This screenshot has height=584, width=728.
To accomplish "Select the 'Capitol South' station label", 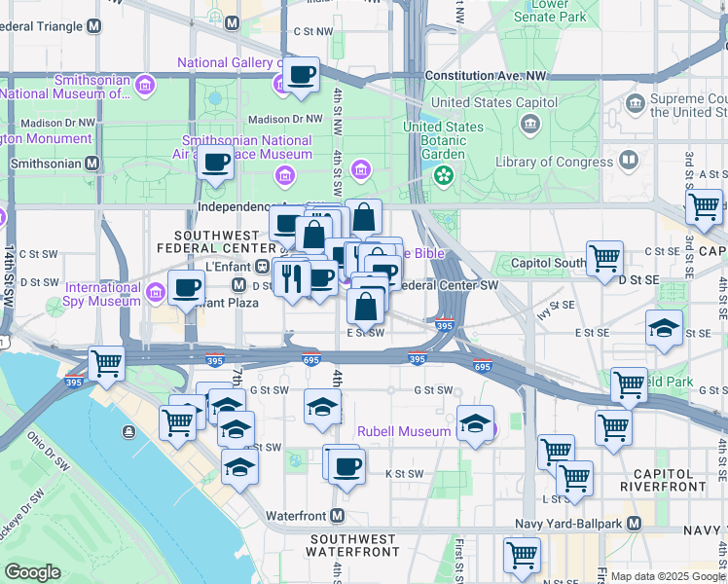I will click(548, 263).
